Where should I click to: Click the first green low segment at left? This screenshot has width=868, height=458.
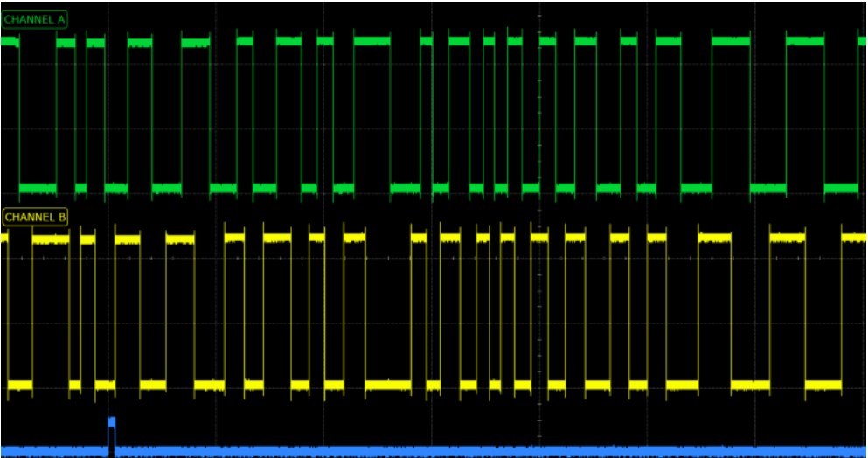[x=38, y=188]
